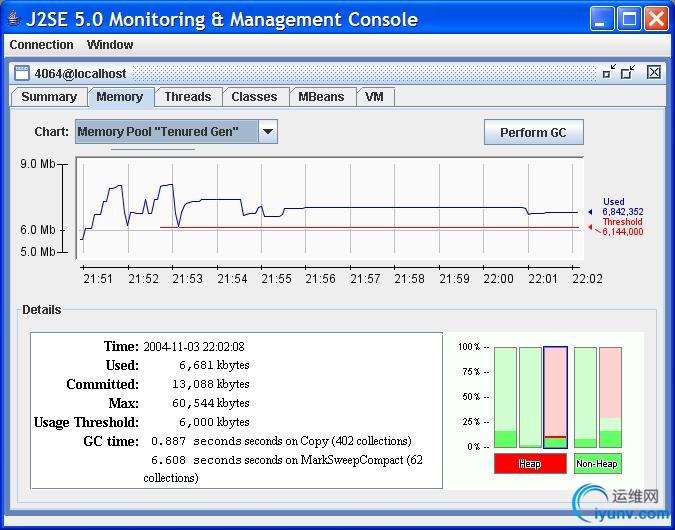Click the Details panel heading

pyautogui.click(x=42, y=310)
